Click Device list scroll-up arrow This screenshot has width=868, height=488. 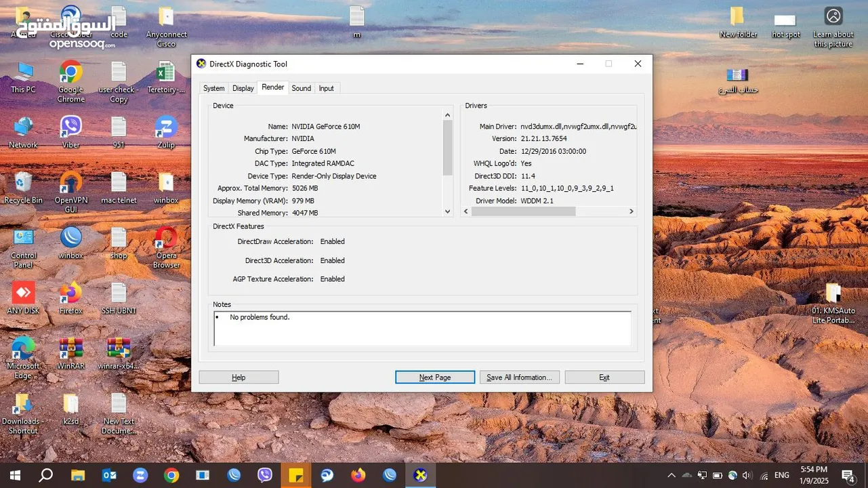[447, 115]
